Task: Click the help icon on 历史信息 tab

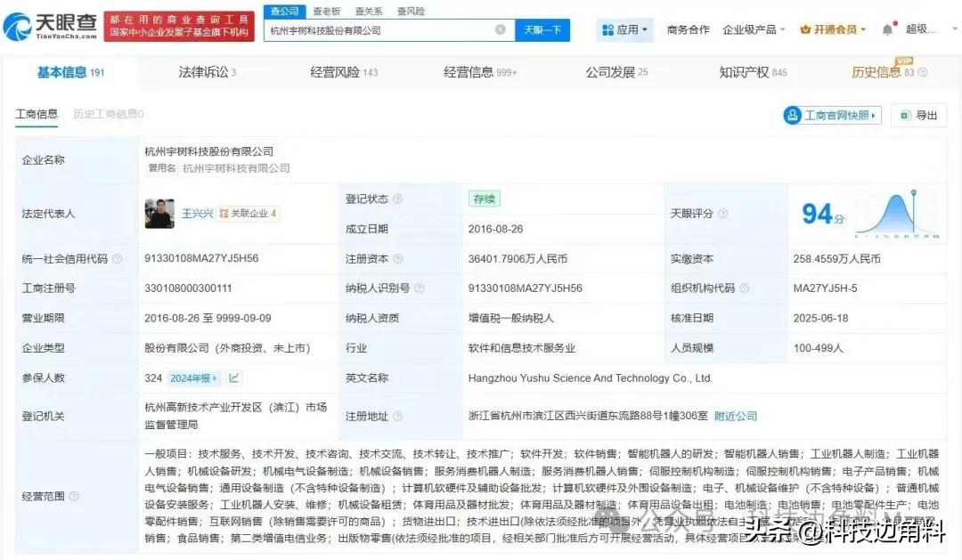Action: tap(922, 72)
